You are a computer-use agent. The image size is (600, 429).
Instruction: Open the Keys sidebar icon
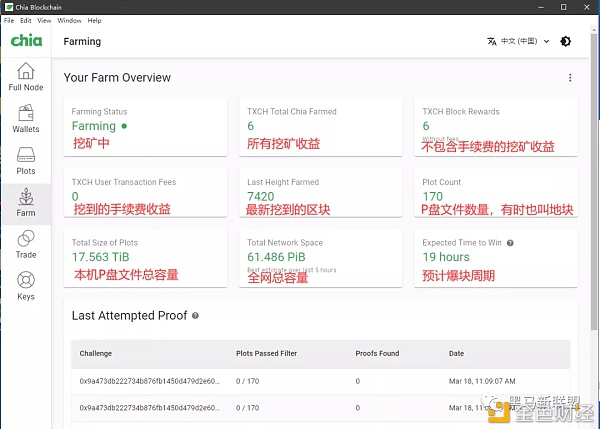coord(26,280)
